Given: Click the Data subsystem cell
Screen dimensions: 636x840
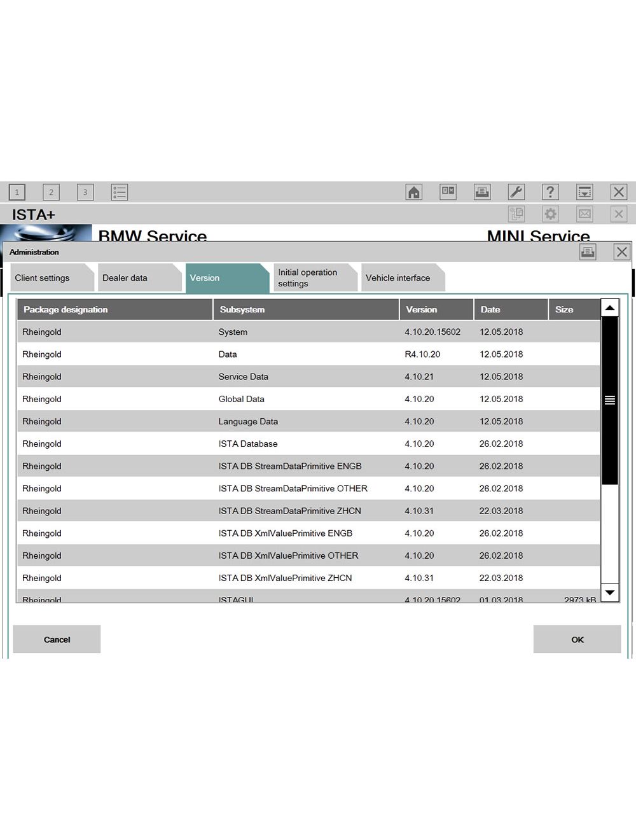Looking at the screenshot, I should (228, 354).
